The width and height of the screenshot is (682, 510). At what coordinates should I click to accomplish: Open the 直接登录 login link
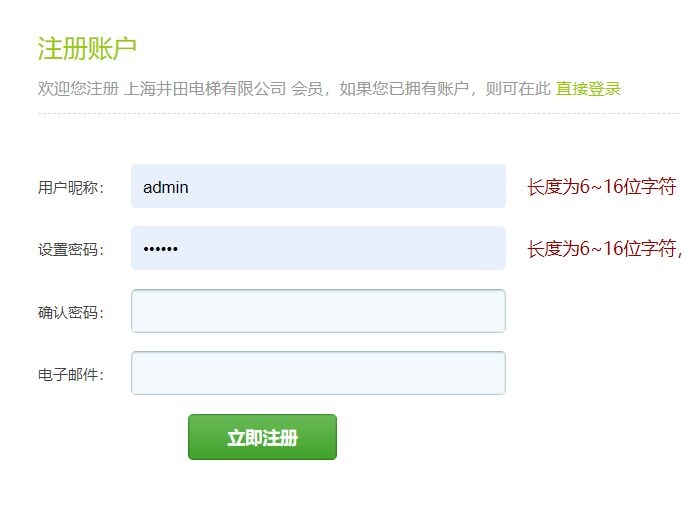pyautogui.click(x=589, y=89)
